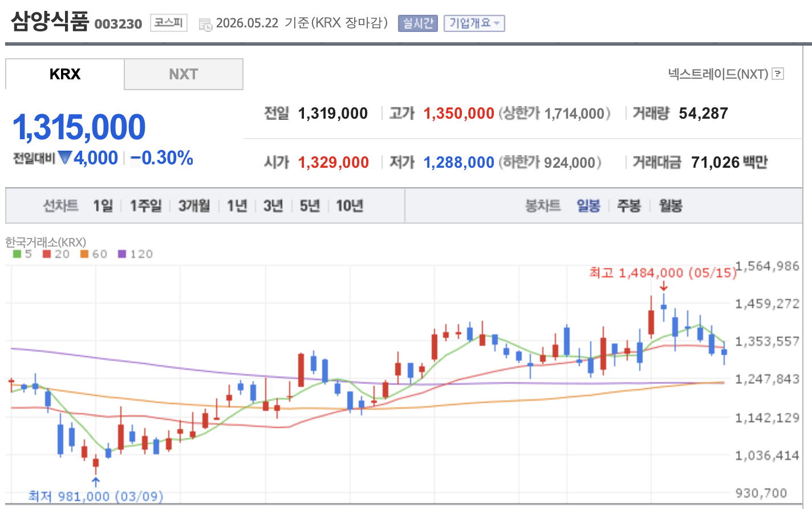
Task: Switch candle chart to 주봉 weekly
Action: [629, 205]
